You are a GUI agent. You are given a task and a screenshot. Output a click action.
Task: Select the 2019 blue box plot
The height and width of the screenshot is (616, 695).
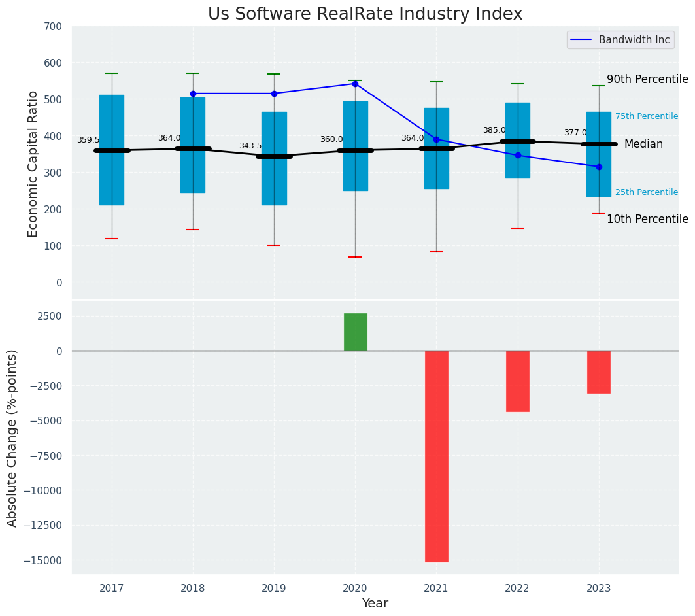click(x=274, y=190)
